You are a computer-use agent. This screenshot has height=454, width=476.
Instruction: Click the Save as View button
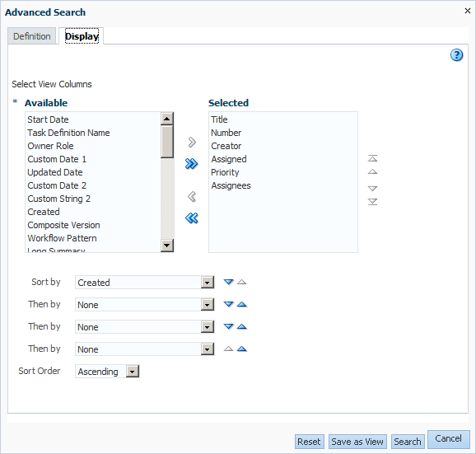(x=357, y=442)
